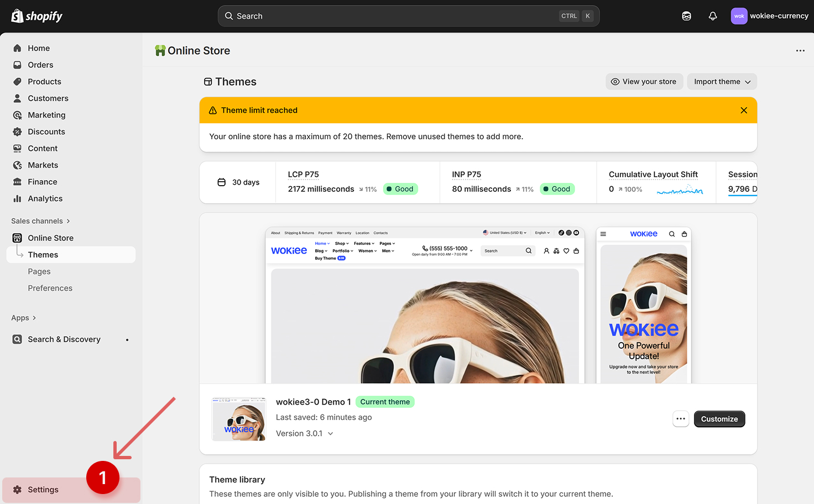Open theme actions three-dot button beside Customize

tap(681, 419)
